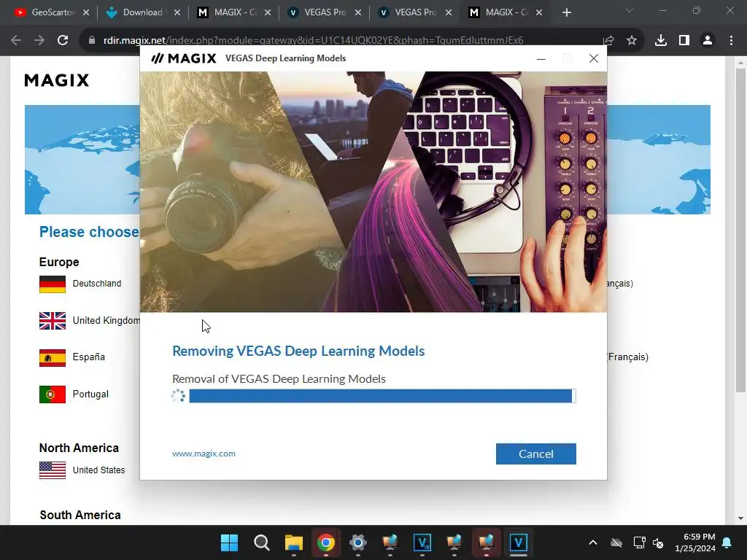
Task: Open File Explorer from taskbar
Action: 294,542
